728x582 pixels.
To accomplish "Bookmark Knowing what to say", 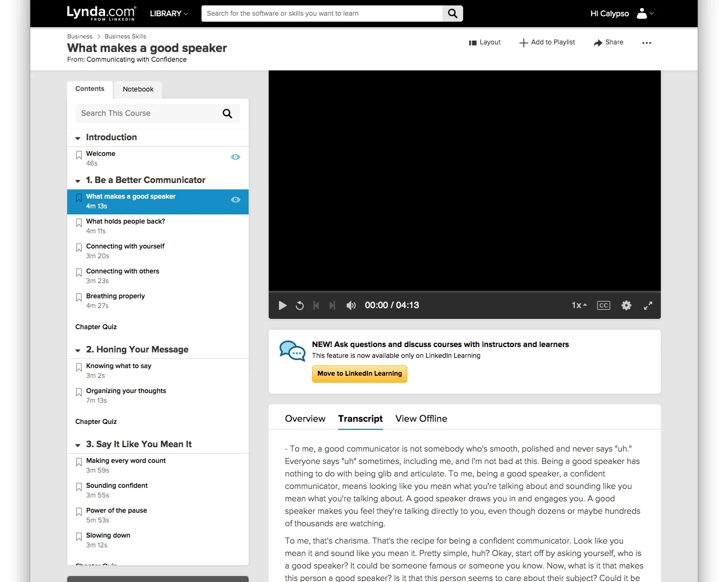I will 79,368.
